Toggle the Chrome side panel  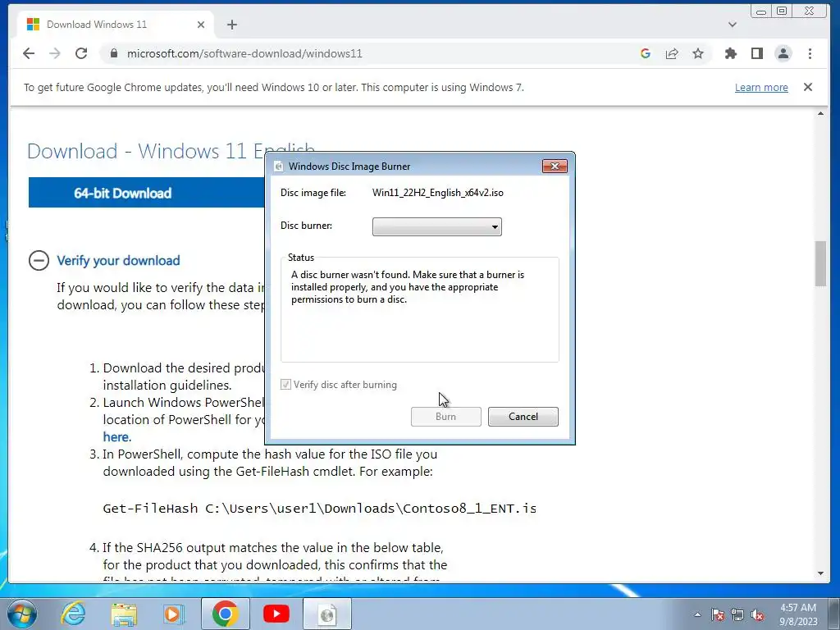pos(757,53)
